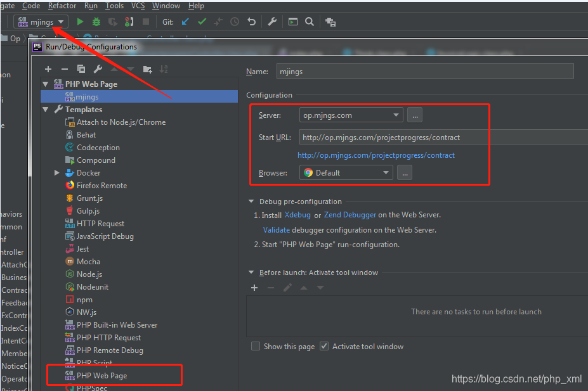Click the Xdebug link

tap(297, 215)
